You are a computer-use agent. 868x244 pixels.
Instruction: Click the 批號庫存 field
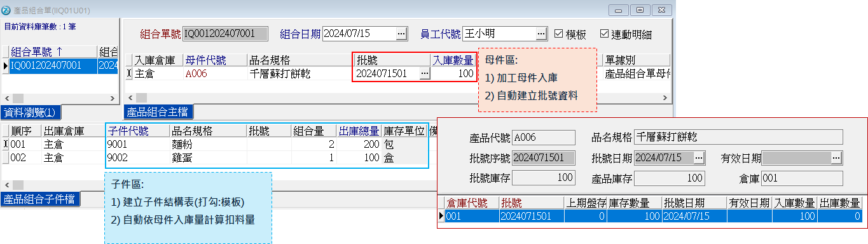(544, 178)
